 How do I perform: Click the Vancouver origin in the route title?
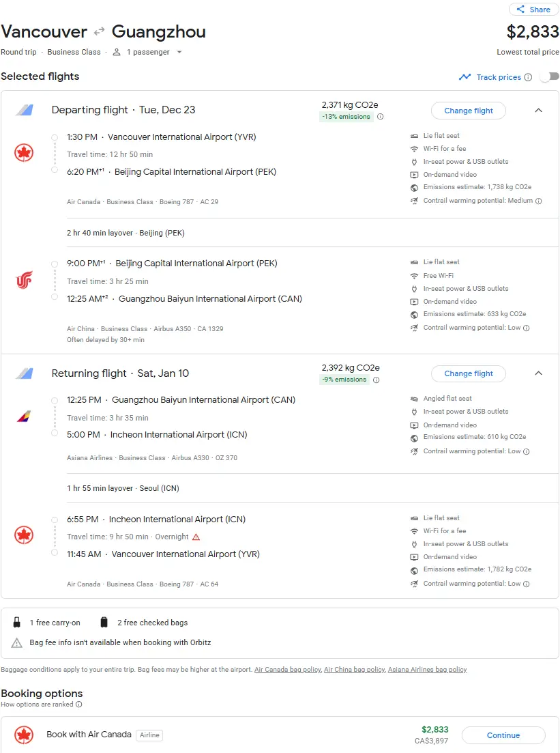[x=44, y=31]
